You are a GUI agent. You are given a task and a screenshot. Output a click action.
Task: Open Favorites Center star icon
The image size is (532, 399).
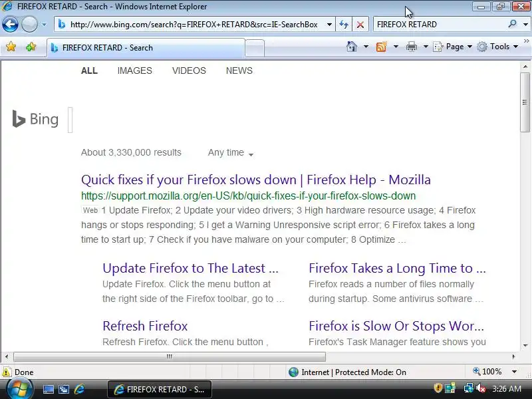(11, 47)
